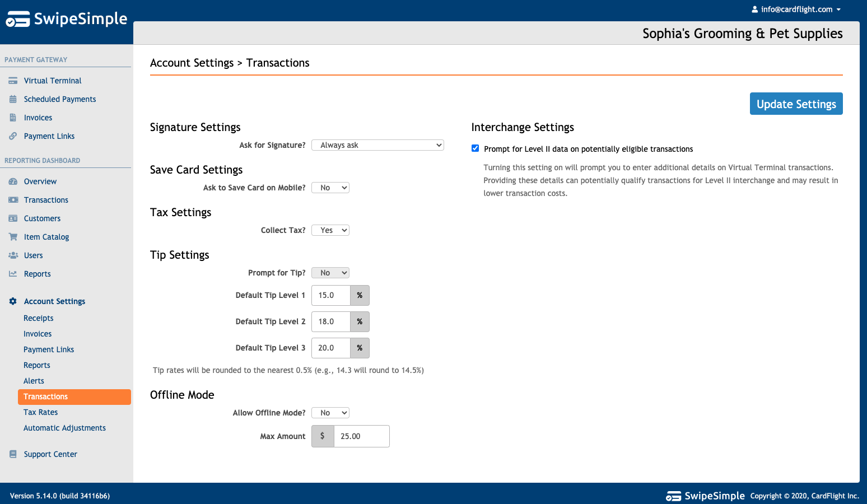Click the Account Settings breadcrumb
The height and width of the screenshot is (504, 867).
[x=192, y=63]
